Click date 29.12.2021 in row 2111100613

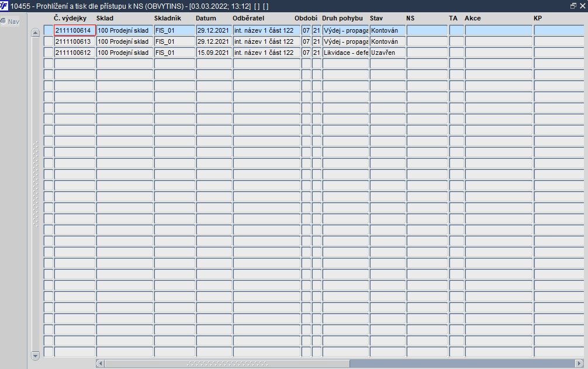[214, 41]
